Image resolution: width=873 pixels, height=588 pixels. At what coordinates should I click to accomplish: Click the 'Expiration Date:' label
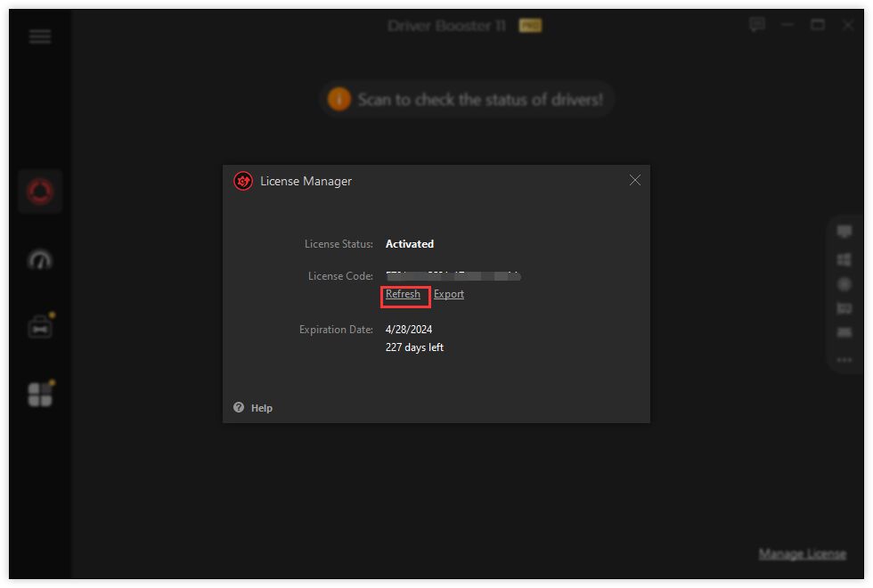pyautogui.click(x=337, y=330)
